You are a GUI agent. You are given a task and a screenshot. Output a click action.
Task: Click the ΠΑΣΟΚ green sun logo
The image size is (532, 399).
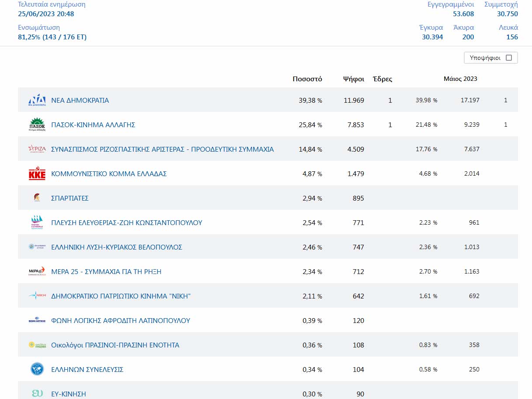coord(37,125)
